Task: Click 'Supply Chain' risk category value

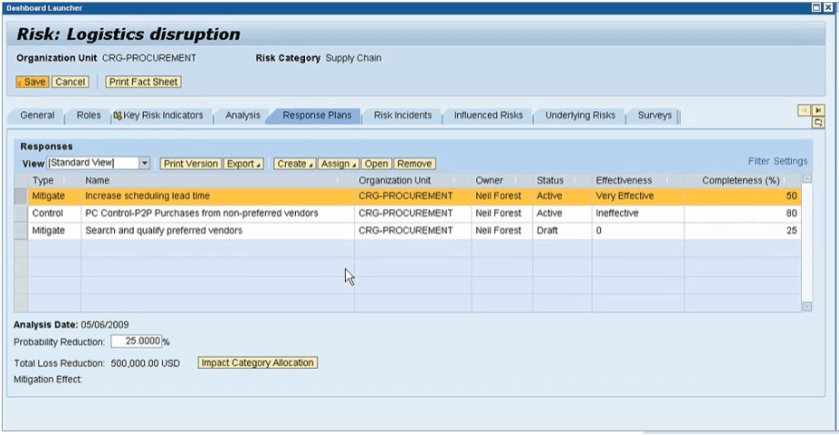Action: pos(353,58)
